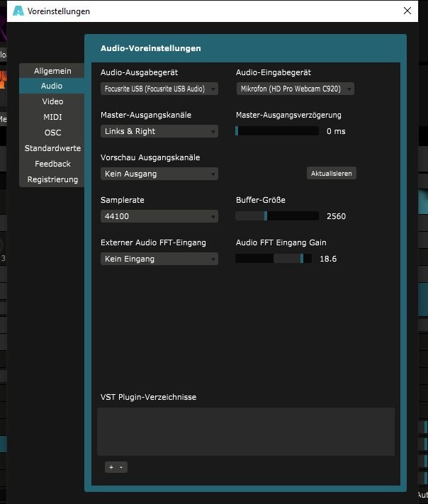Close the Voreinstellungen window
Viewport: 428px width, 504px height.
click(407, 11)
